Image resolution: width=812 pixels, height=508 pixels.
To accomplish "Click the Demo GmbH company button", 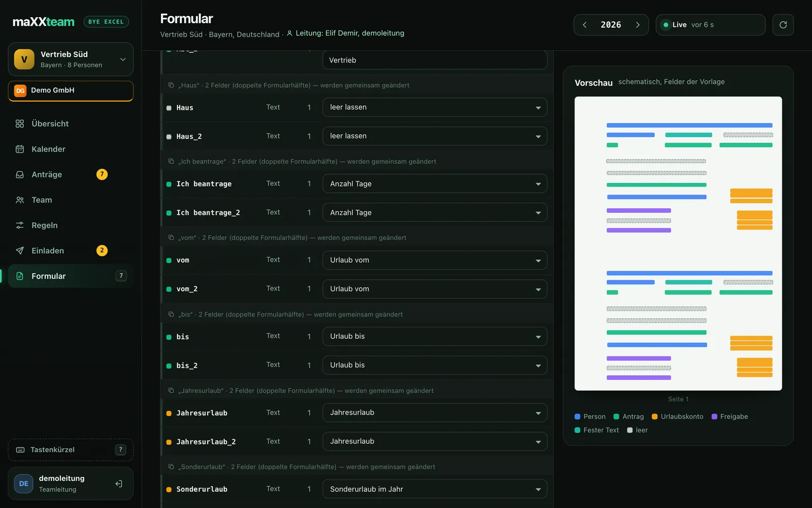I will point(71,91).
